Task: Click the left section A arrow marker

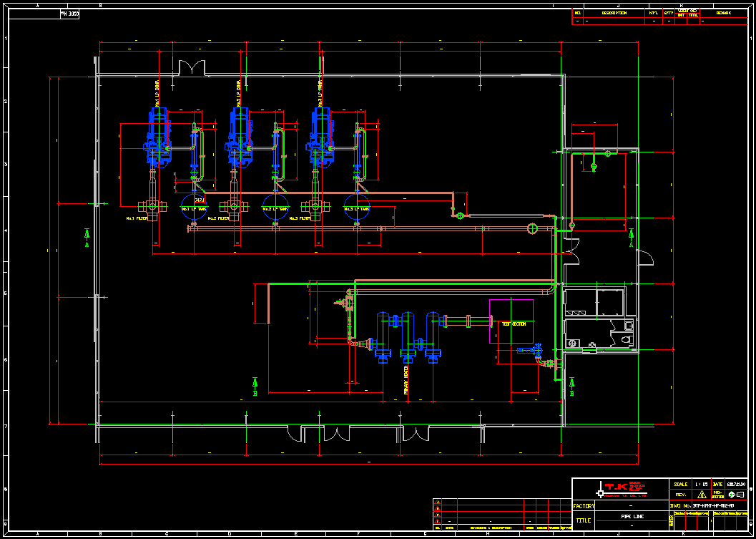Action: click(87, 238)
